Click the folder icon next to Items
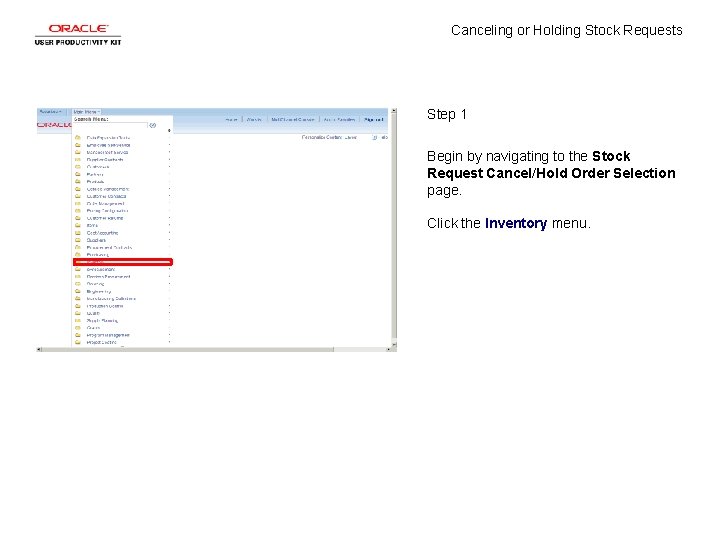Screen dimensions: 720x540 [78, 225]
